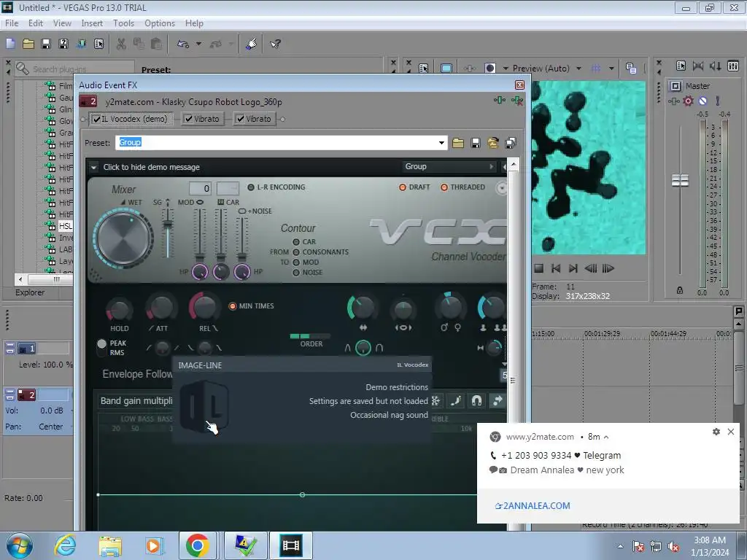The image size is (747, 560).
Task: Close the y2mate notification popup
Action: 731,432
